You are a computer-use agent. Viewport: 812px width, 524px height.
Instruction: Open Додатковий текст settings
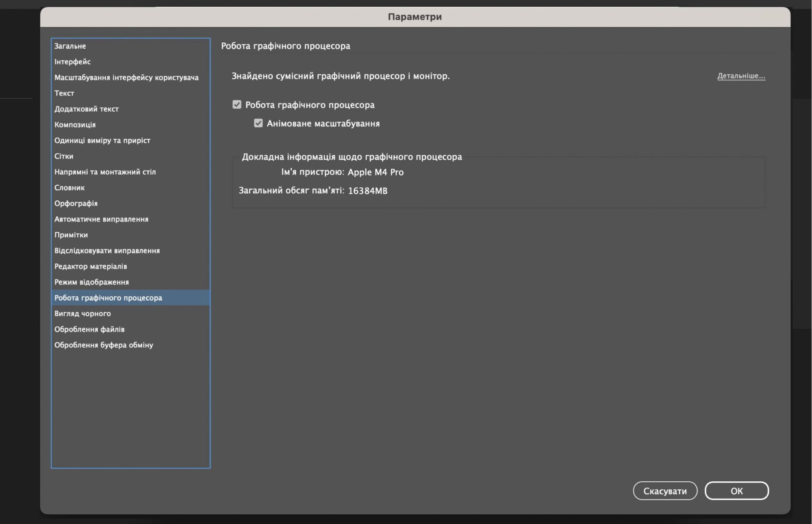point(87,109)
